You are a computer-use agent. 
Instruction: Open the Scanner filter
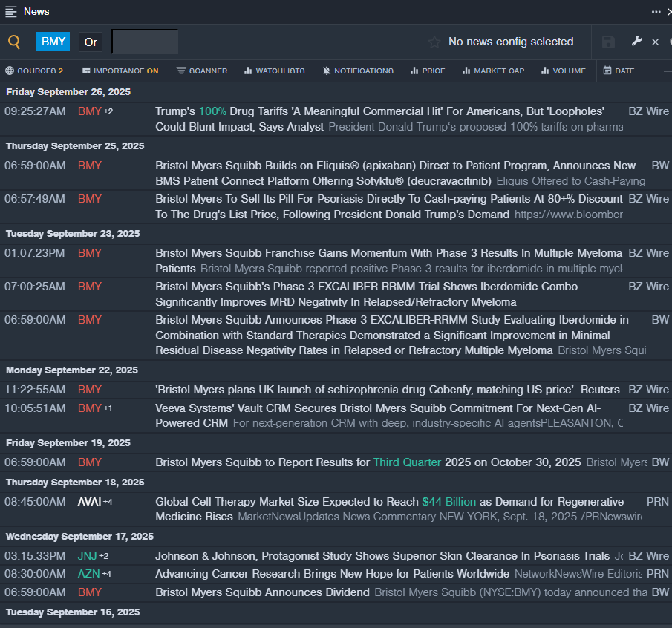pos(202,71)
